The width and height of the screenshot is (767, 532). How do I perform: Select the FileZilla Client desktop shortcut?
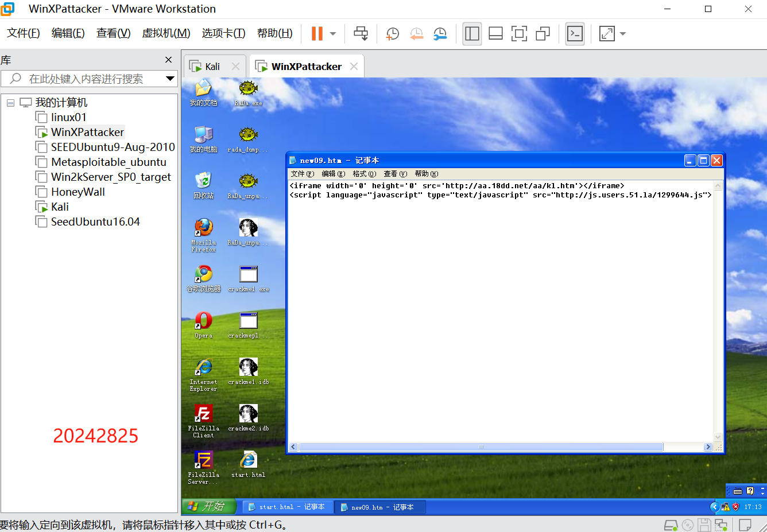pyautogui.click(x=204, y=421)
